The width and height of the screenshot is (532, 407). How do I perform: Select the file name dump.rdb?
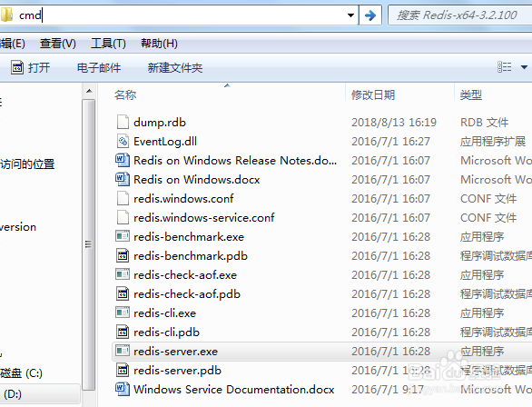(x=160, y=123)
